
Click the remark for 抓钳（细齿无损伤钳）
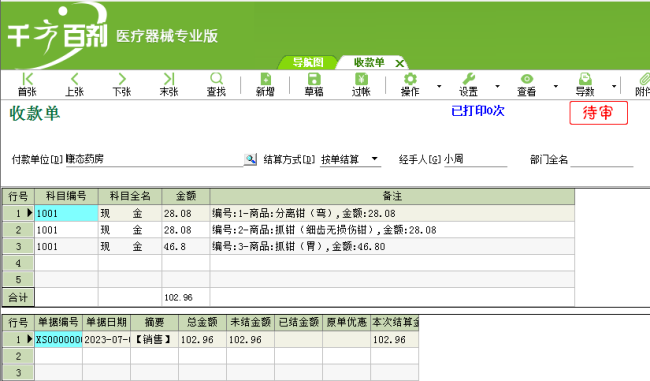[392, 230]
